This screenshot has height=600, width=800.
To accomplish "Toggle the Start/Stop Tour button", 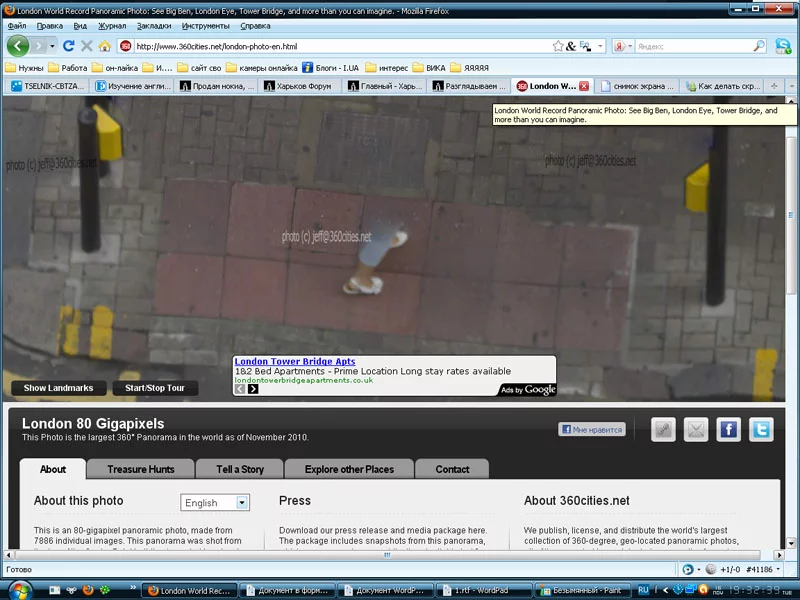I will tap(155, 388).
